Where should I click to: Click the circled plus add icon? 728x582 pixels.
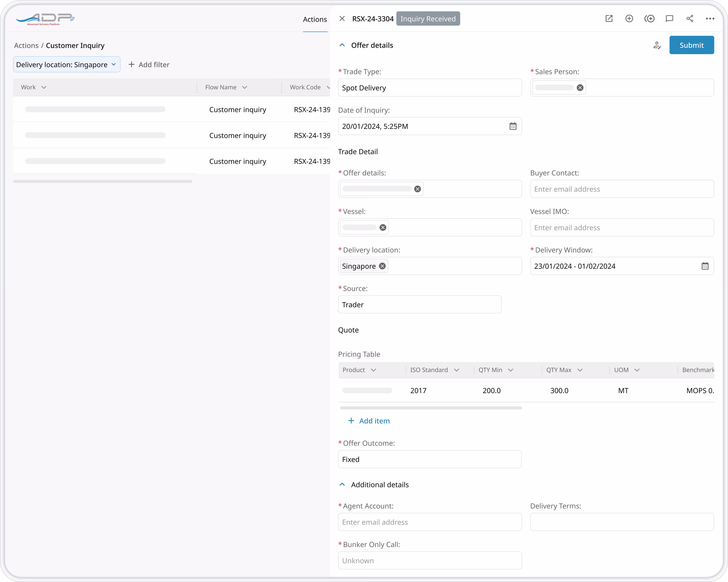coord(629,19)
